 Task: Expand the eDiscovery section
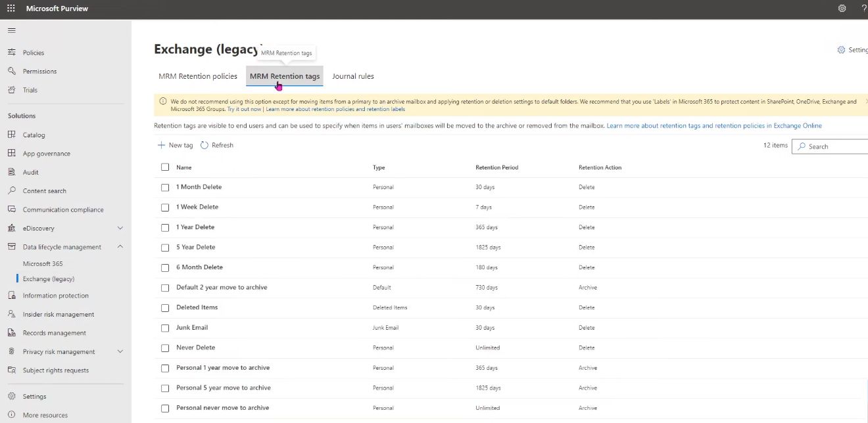(x=120, y=228)
